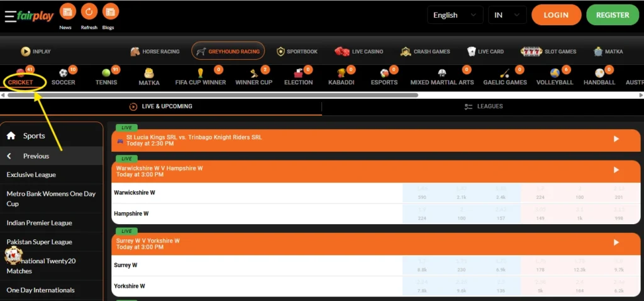Screen dimensions: 644x301
Task: Open the hamburger menu icon
Action: [10, 16]
